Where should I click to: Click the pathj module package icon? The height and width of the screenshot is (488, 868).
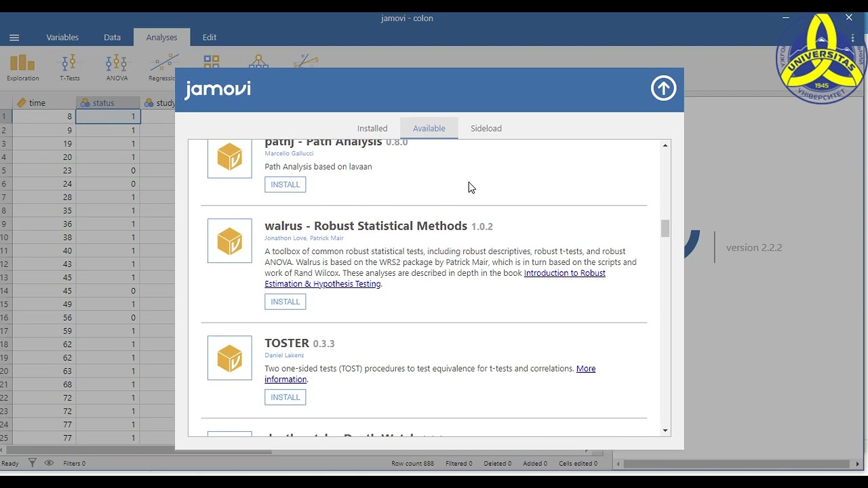230,159
